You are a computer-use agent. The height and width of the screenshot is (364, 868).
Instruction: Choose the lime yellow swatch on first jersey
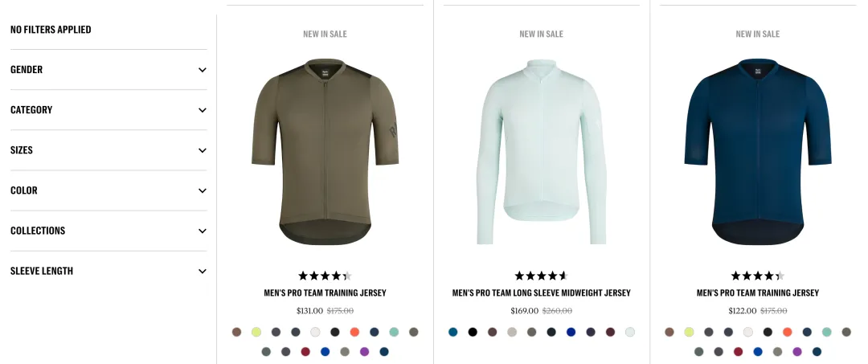(x=256, y=332)
